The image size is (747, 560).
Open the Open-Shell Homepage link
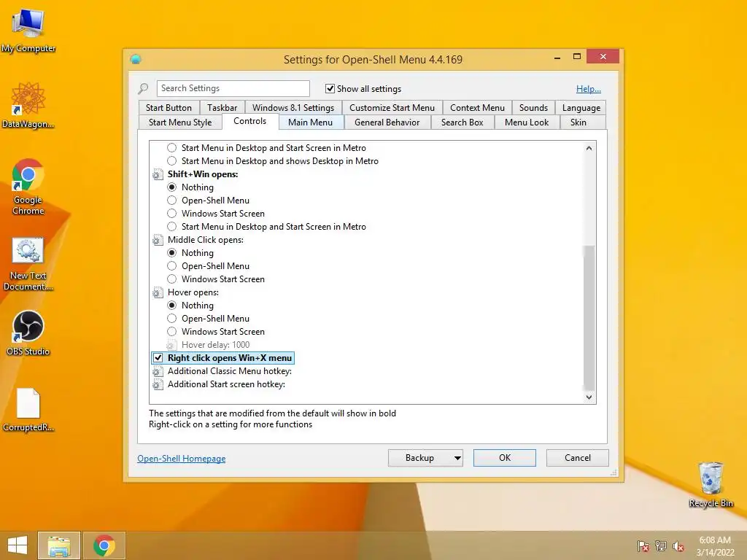click(182, 459)
